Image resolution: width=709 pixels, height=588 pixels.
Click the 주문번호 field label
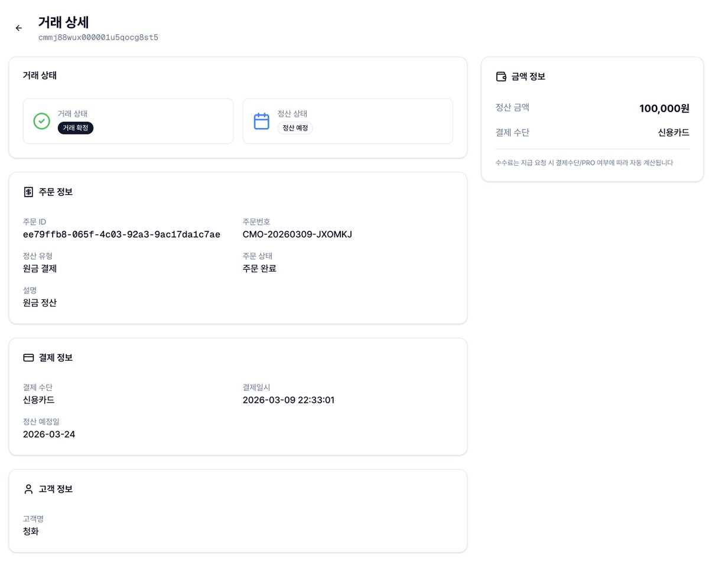pyautogui.click(x=256, y=222)
